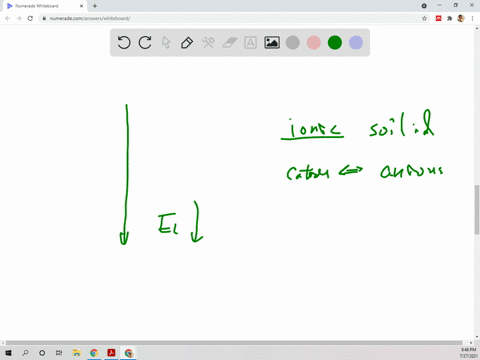The image size is (480, 360).
Task: Open Windows taskbar search
Action: [25, 353]
